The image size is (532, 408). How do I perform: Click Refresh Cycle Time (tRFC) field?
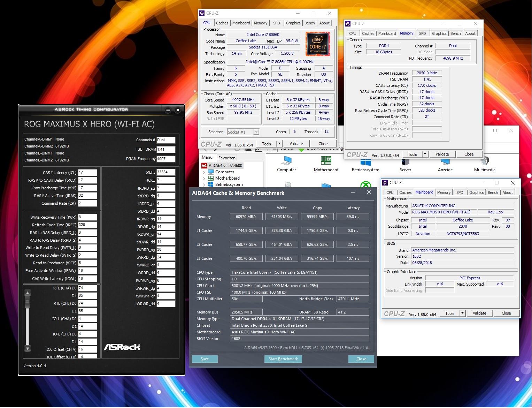[x=87, y=225]
